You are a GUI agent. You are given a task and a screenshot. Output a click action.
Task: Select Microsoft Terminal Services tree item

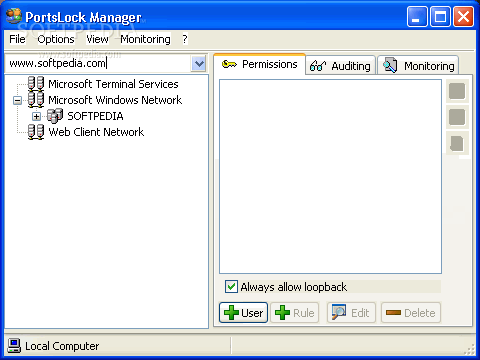click(x=113, y=84)
